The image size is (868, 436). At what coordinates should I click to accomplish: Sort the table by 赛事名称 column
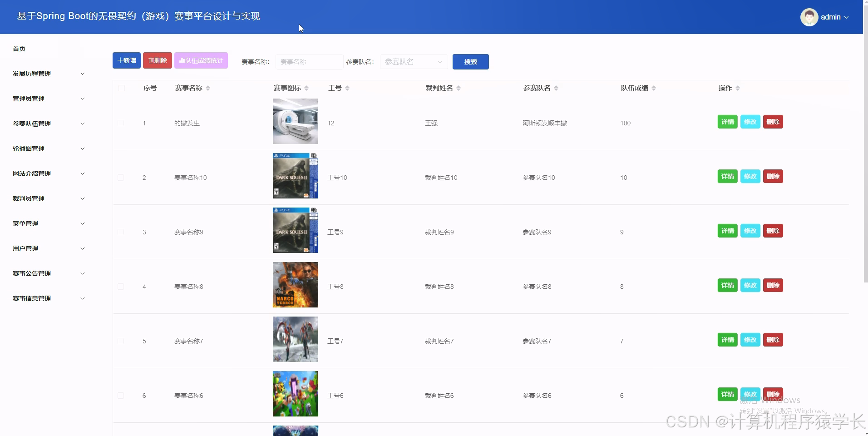click(x=208, y=88)
